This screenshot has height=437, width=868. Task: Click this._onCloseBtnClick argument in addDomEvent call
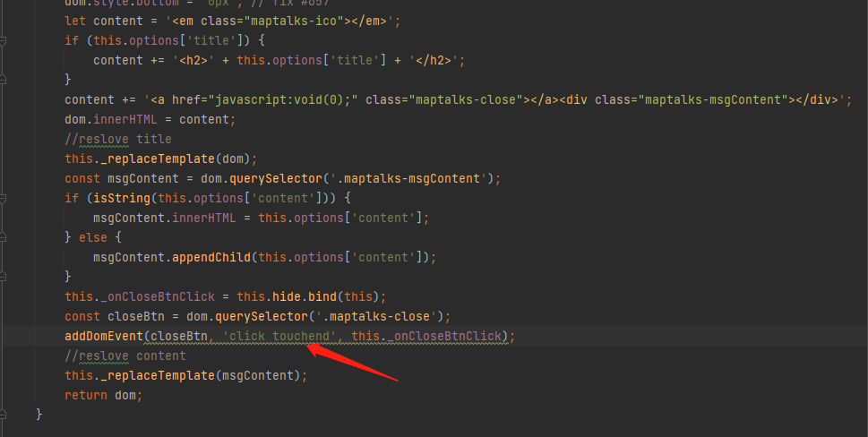426,336
